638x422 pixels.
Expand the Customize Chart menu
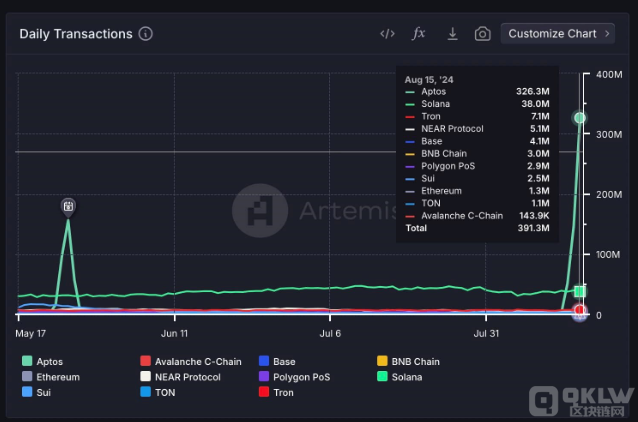[x=560, y=34]
